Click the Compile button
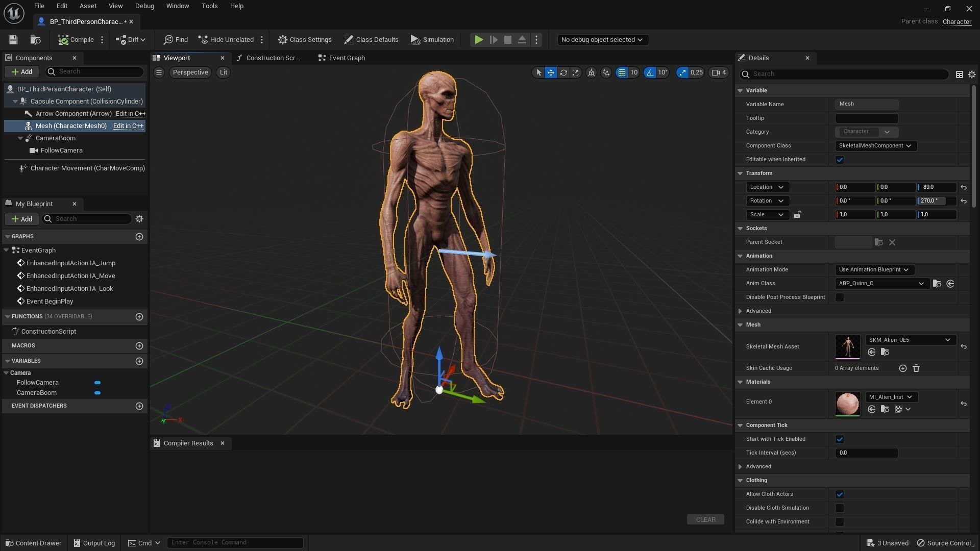 [x=76, y=40]
